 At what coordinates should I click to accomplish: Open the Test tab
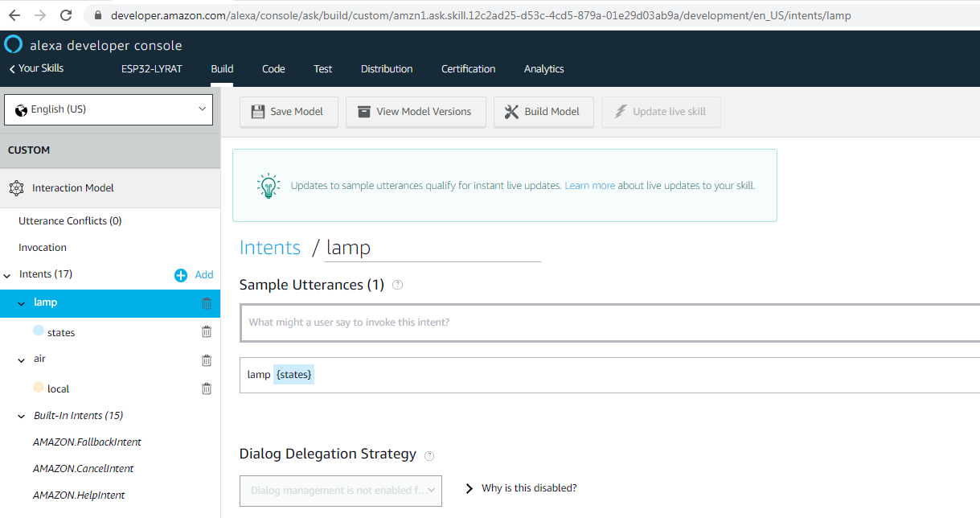(x=323, y=69)
